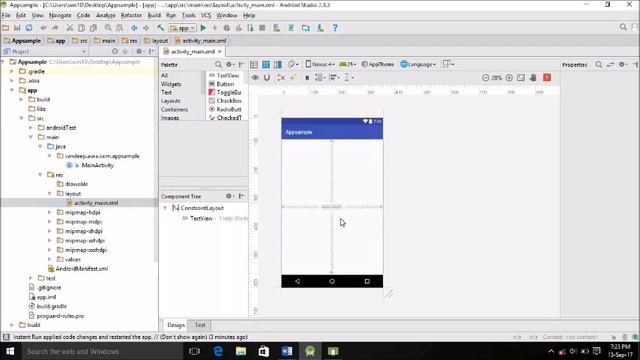Select Design plus Blueprint view icon
640x360 pixels.
click(x=278, y=64)
